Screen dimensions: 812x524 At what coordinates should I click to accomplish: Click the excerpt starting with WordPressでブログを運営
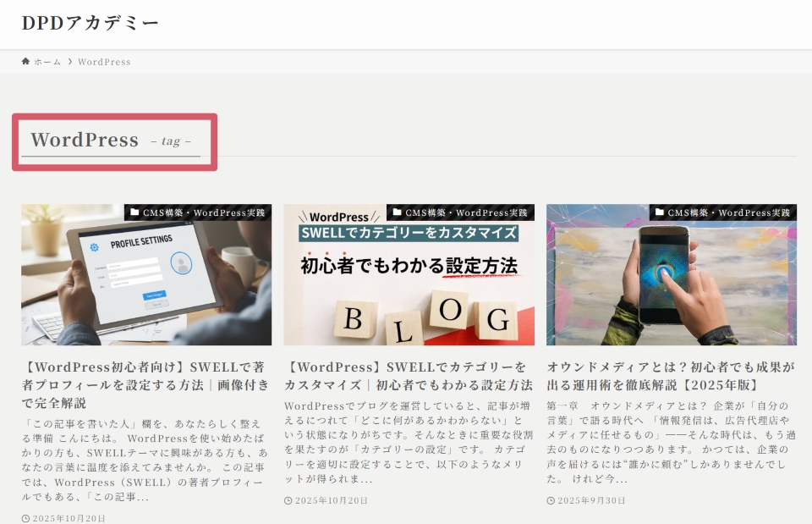(x=409, y=442)
